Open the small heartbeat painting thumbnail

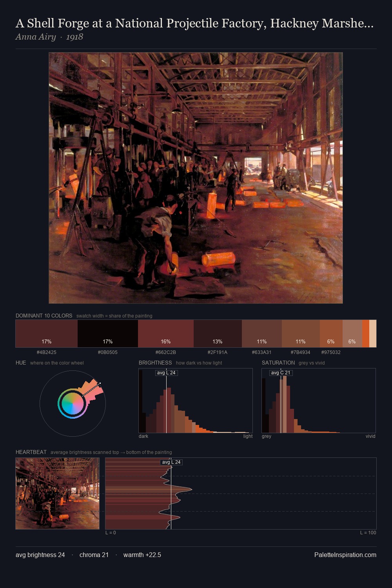[57, 494]
